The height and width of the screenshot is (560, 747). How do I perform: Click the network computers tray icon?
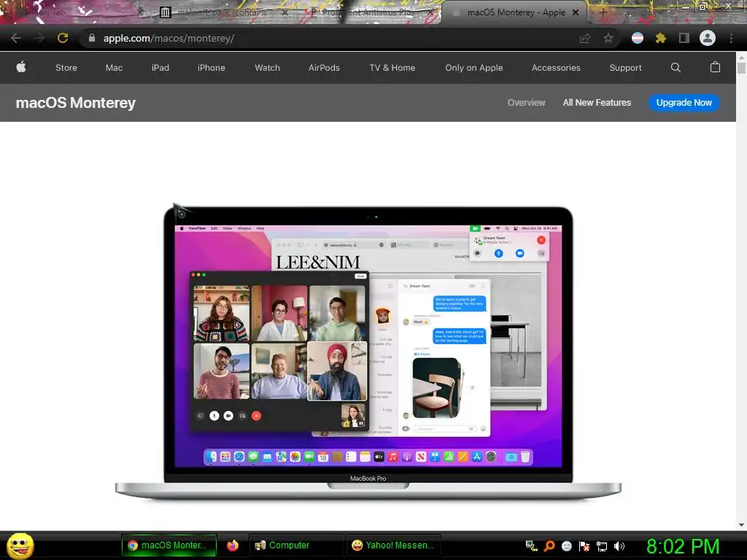[x=531, y=545]
